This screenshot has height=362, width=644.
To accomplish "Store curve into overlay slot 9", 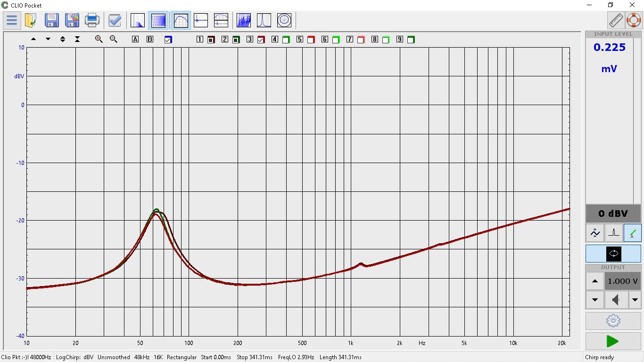I will [x=400, y=39].
